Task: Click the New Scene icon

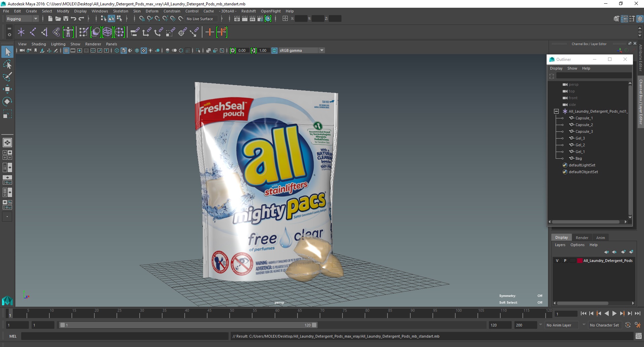Action: [50, 19]
